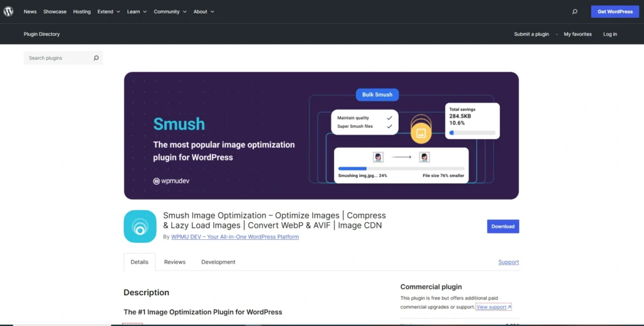This screenshot has width=644, height=326.
Task: Open My favorites link
Action: click(x=577, y=34)
